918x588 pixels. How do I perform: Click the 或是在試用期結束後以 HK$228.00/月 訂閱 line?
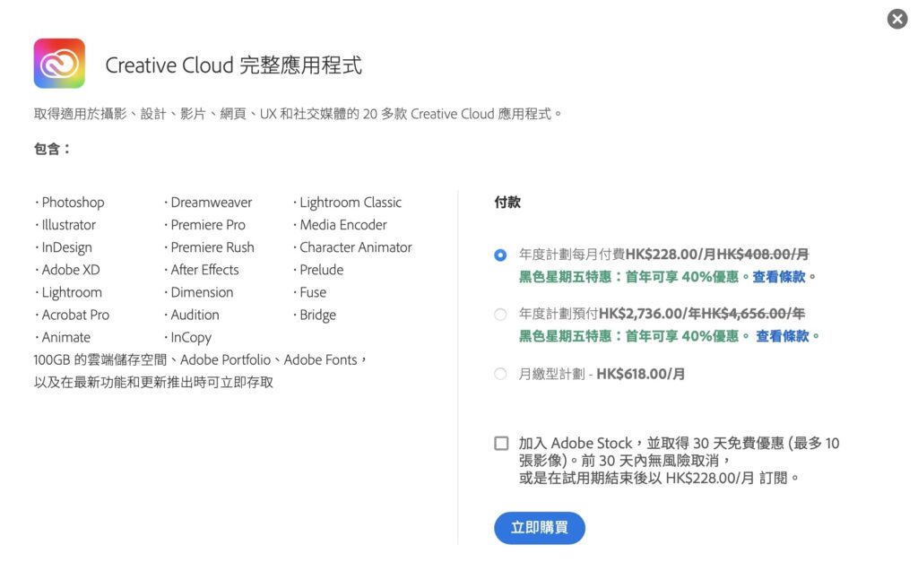point(659,479)
